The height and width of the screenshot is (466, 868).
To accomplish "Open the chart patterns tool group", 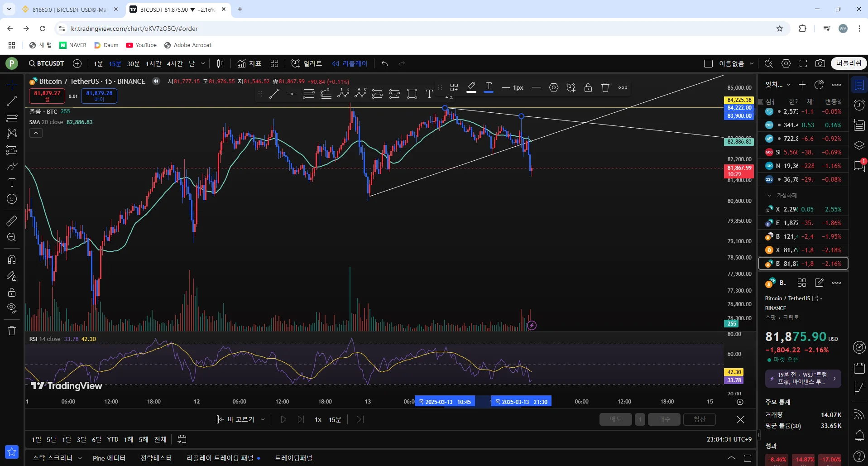I will tap(12, 134).
